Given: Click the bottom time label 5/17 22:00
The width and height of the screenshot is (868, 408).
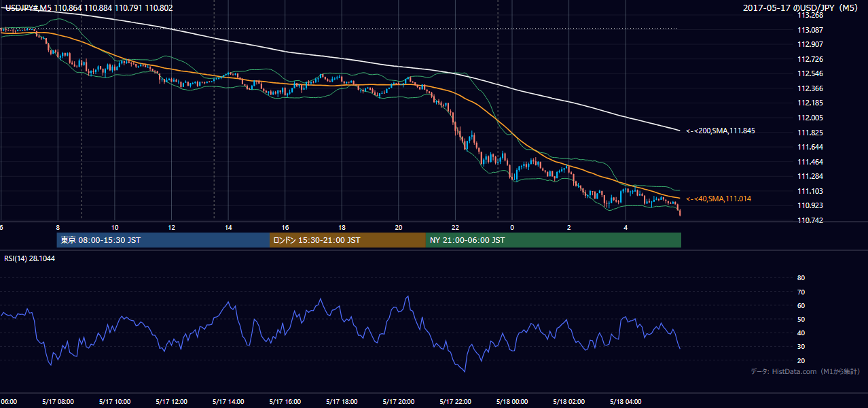Looking at the screenshot, I should 455,401.
